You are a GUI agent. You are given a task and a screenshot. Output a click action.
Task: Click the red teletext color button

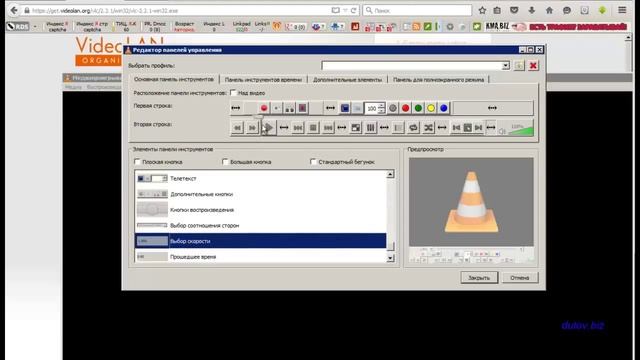point(405,108)
